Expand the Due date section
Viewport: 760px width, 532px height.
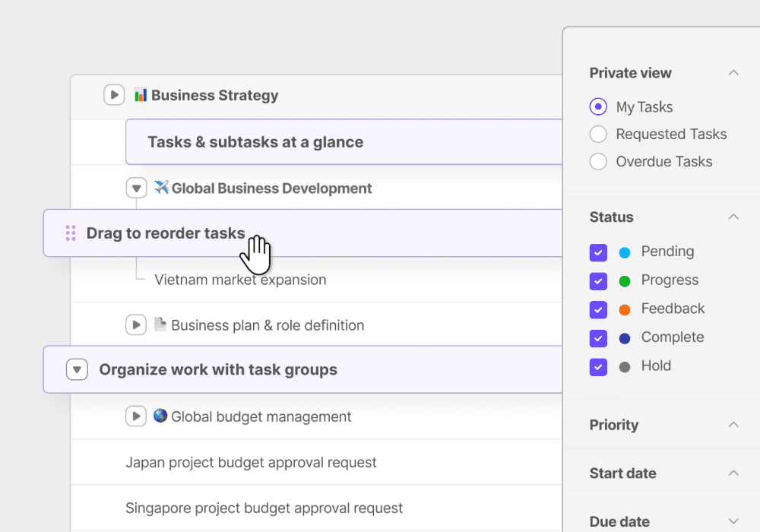pos(733,521)
